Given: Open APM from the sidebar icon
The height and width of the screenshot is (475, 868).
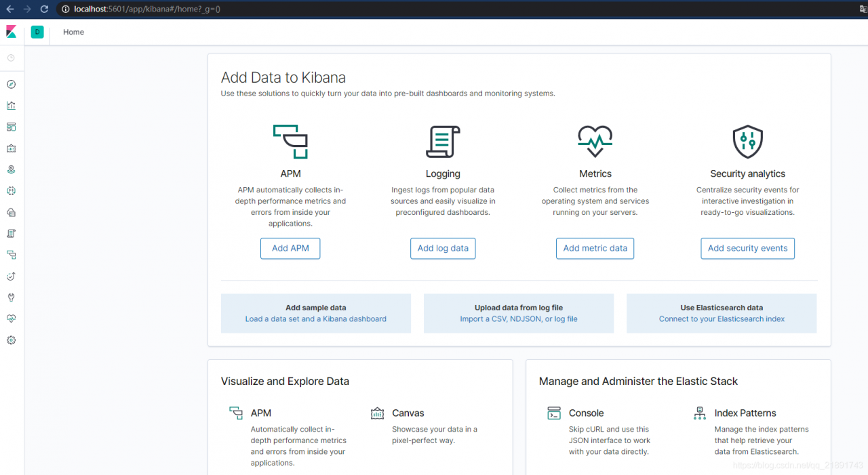Looking at the screenshot, I should [11, 255].
